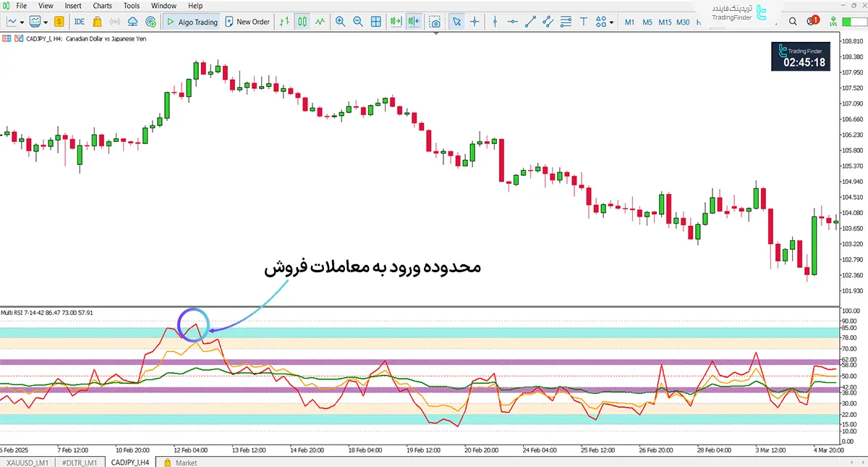Image resolution: width=868 pixels, height=467 pixels.
Task: Enable auto-scroll to latest bars
Action: pyautogui.click(x=395, y=22)
